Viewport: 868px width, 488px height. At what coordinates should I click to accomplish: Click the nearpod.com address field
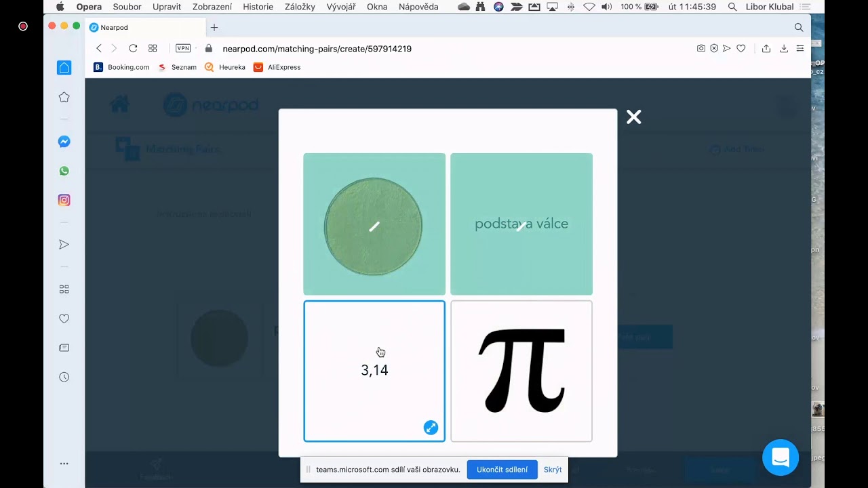point(317,49)
